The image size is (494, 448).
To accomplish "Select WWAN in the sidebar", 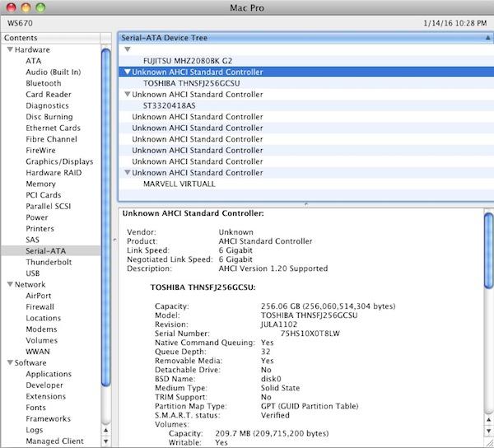I will click(x=38, y=352).
